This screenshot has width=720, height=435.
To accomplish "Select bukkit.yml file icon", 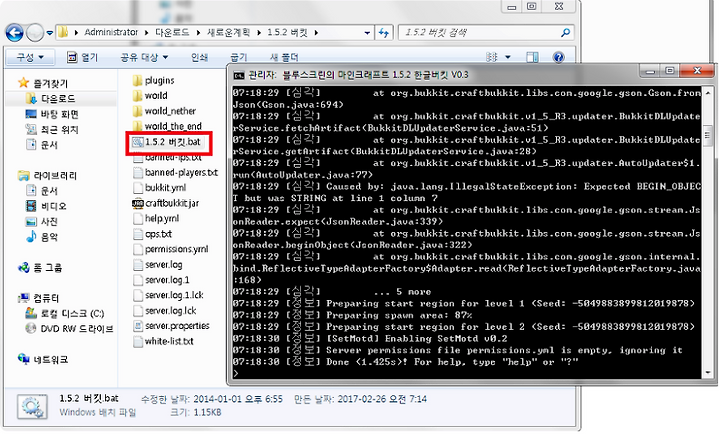I will [x=138, y=188].
